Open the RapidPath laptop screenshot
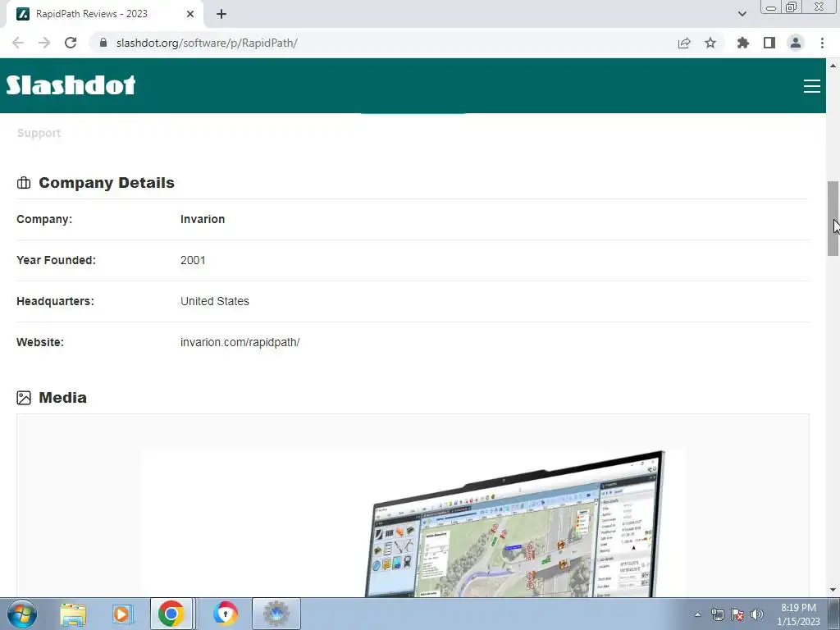Viewport: 840px width, 630px height. pos(413,523)
